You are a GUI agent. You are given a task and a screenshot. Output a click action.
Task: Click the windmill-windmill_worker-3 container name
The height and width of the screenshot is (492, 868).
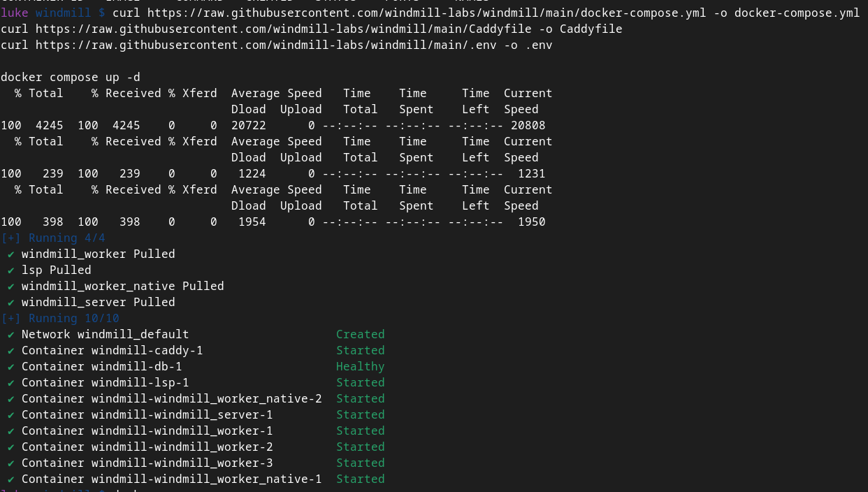pyautogui.click(x=182, y=463)
